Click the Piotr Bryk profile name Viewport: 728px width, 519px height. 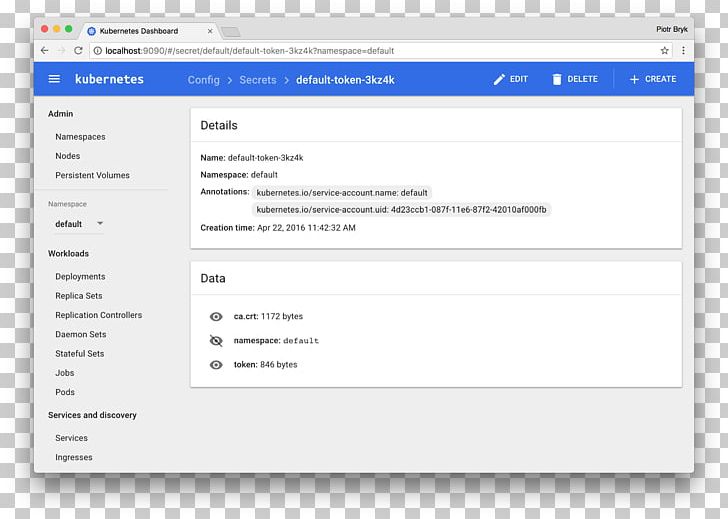point(672,29)
